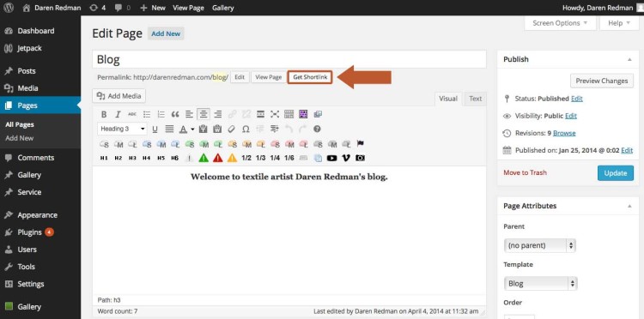Open the Heading 3 format dropdown
The width and height of the screenshot is (644, 319).
[x=123, y=129]
